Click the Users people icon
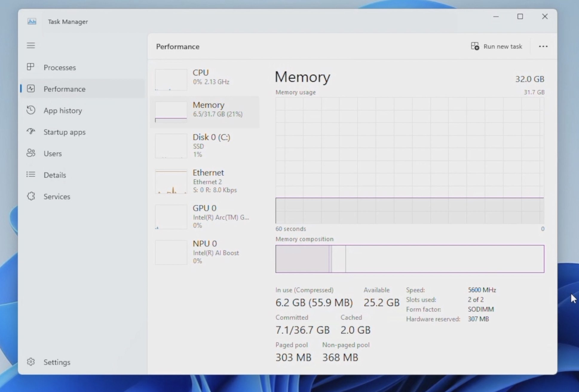The image size is (579, 392). 31,153
